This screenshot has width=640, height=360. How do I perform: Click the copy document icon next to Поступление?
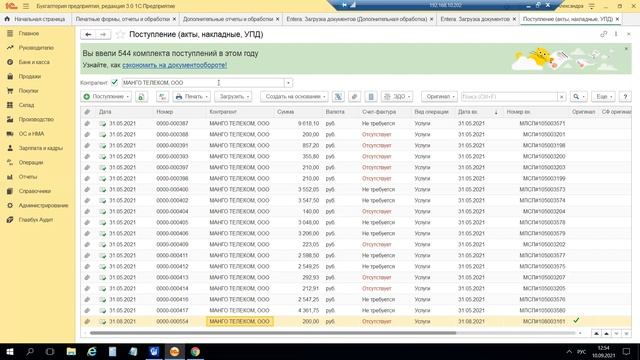141,97
